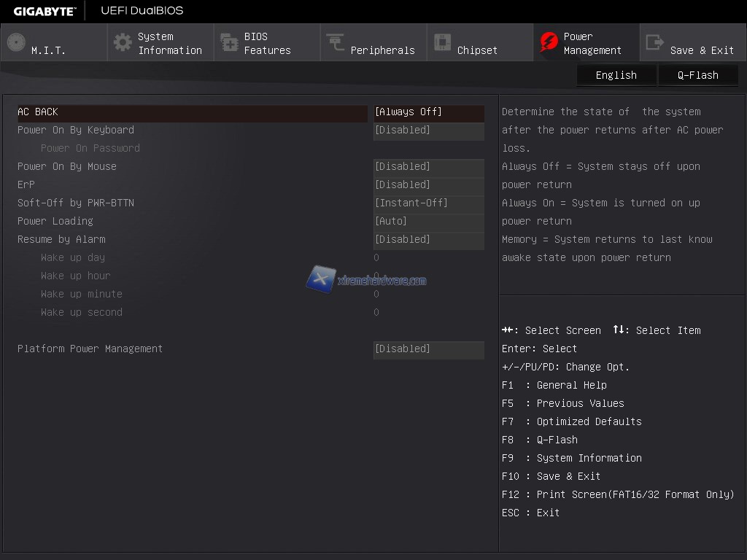Screen dimensions: 747x560
Task: Click the red Power Management lightning icon
Action: click(x=549, y=43)
